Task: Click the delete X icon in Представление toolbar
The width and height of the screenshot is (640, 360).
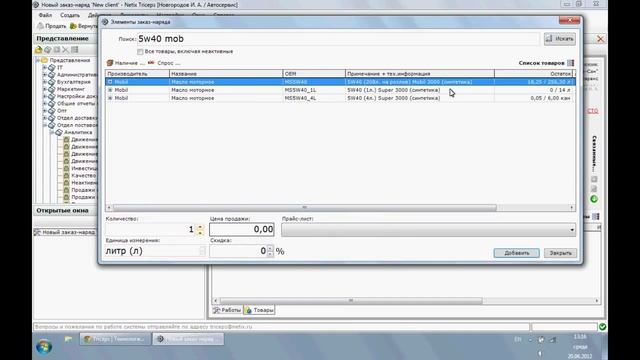Action: 66,50
